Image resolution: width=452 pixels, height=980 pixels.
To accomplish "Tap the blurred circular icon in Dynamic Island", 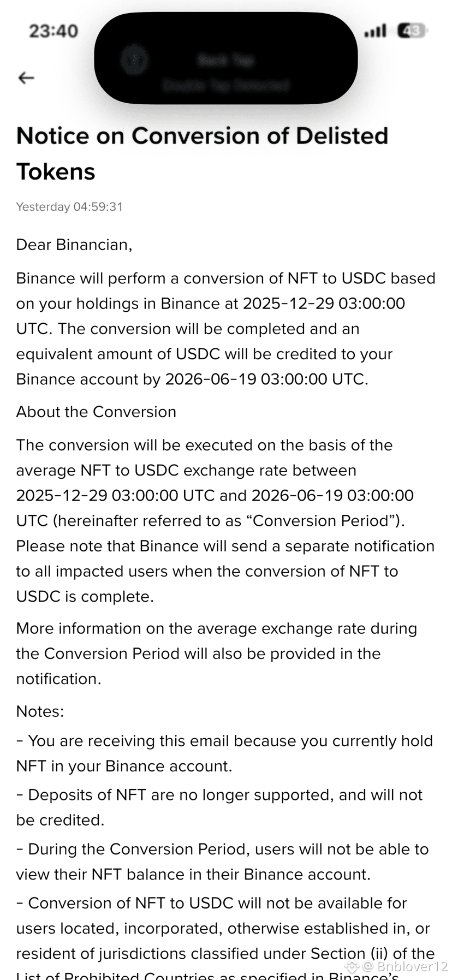I will 134,59.
